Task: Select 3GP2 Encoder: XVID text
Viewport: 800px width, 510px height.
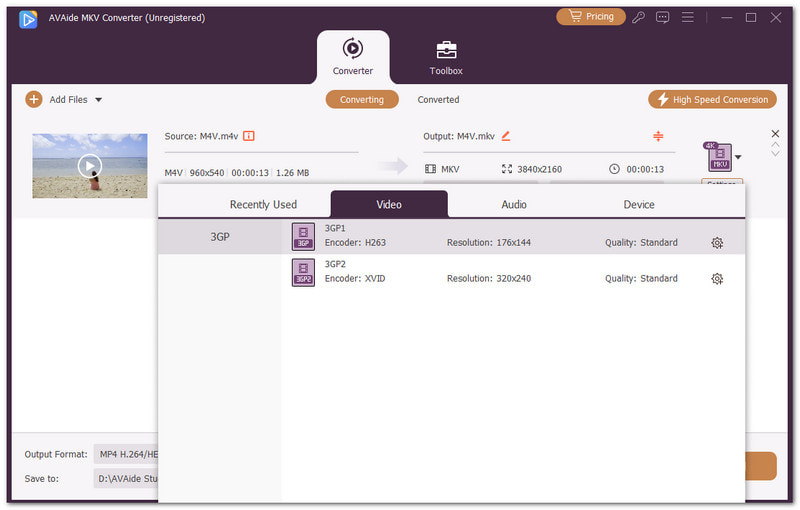Action: pyautogui.click(x=355, y=278)
